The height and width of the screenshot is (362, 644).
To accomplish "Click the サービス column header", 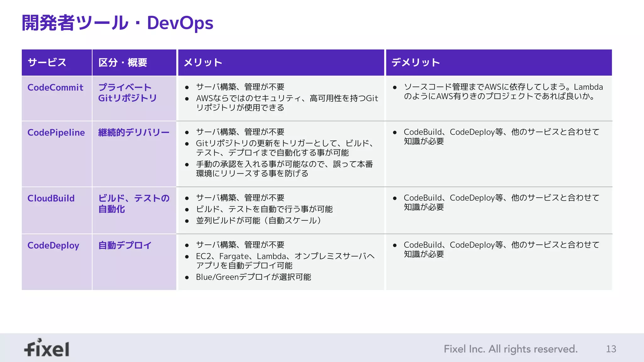I will pyautogui.click(x=47, y=62).
